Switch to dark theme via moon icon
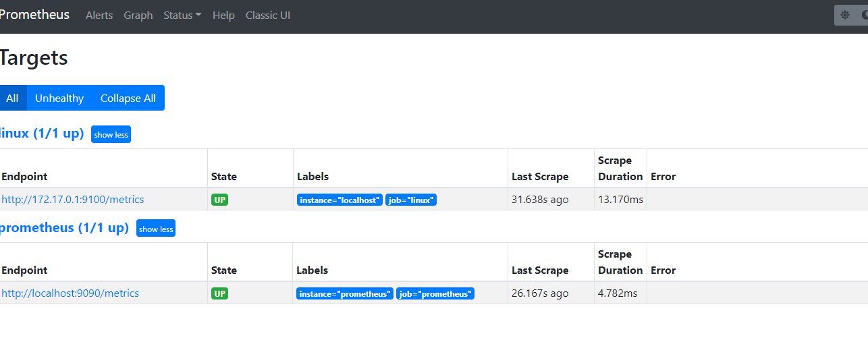Screen dimensions: 868x342 (x=863, y=15)
